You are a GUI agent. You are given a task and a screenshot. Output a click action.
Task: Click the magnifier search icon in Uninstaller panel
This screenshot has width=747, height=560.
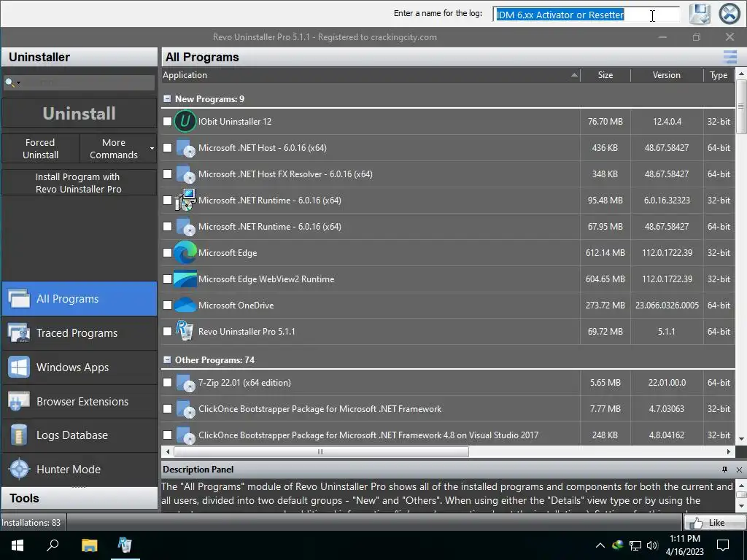pos(9,82)
